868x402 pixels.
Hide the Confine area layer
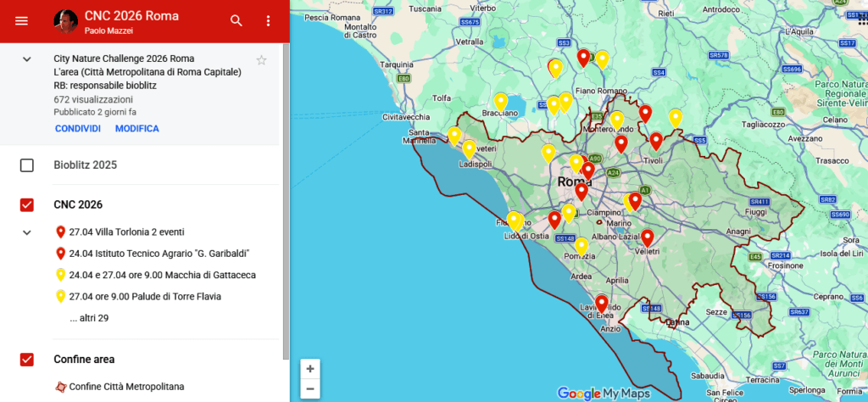tap(27, 360)
